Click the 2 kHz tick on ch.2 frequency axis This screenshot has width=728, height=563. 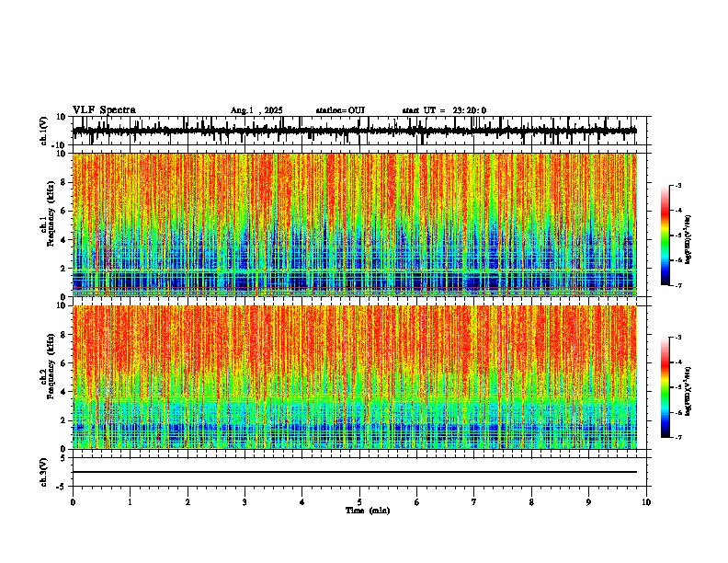63,420
